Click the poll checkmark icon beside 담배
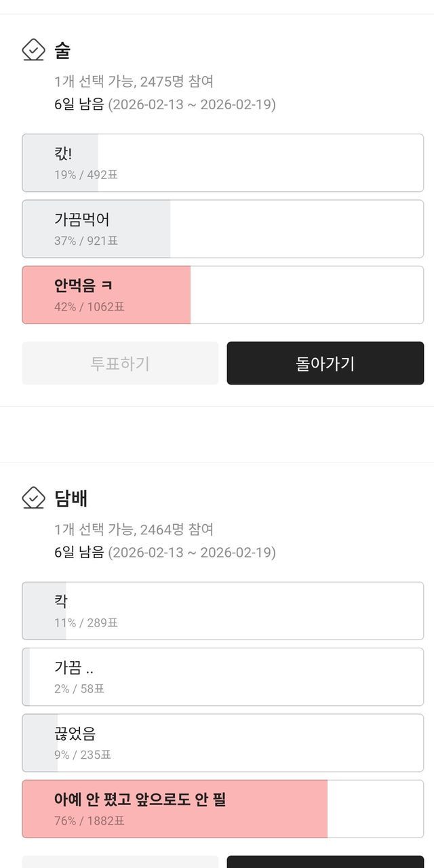 [x=33, y=498]
